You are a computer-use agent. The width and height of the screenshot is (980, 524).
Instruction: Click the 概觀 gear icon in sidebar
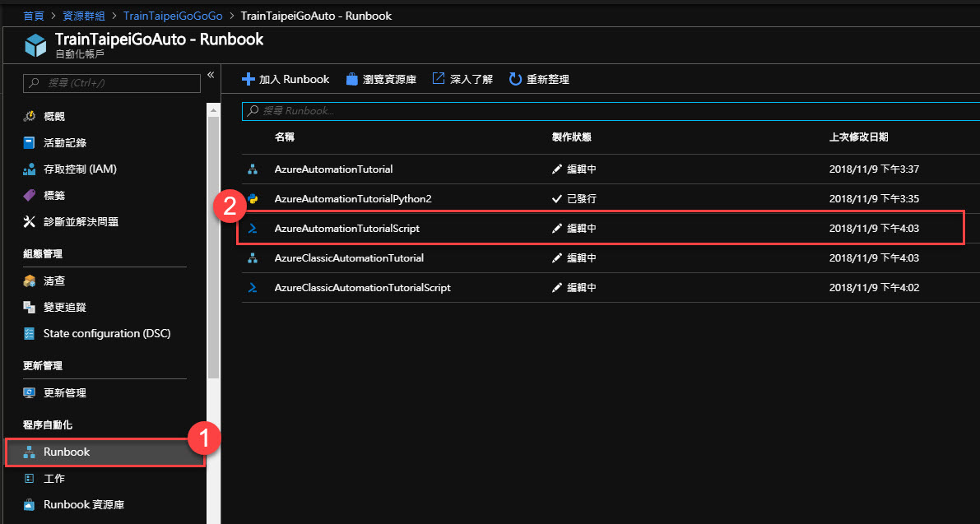pyautogui.click(x=30, y=116)
